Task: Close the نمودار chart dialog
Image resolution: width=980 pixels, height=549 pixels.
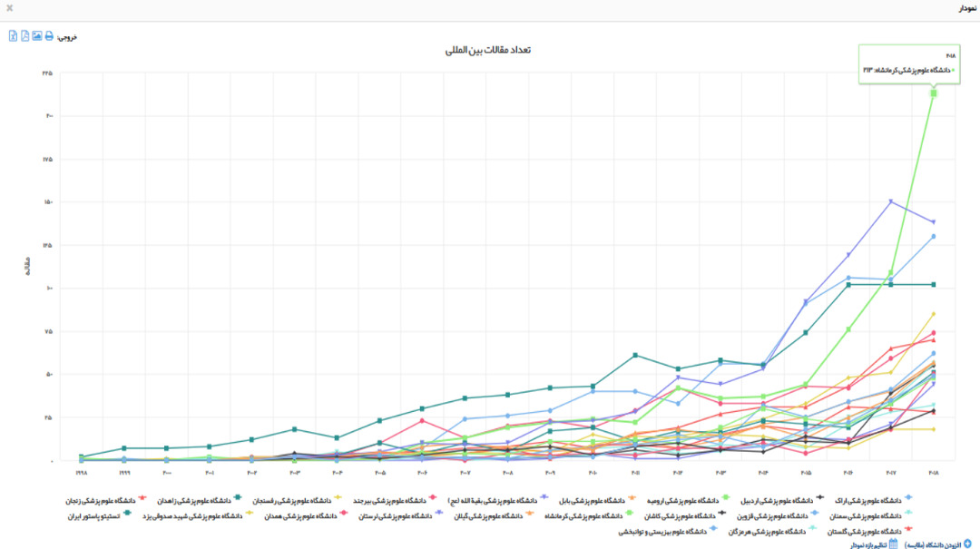Action: pos(9,8)
